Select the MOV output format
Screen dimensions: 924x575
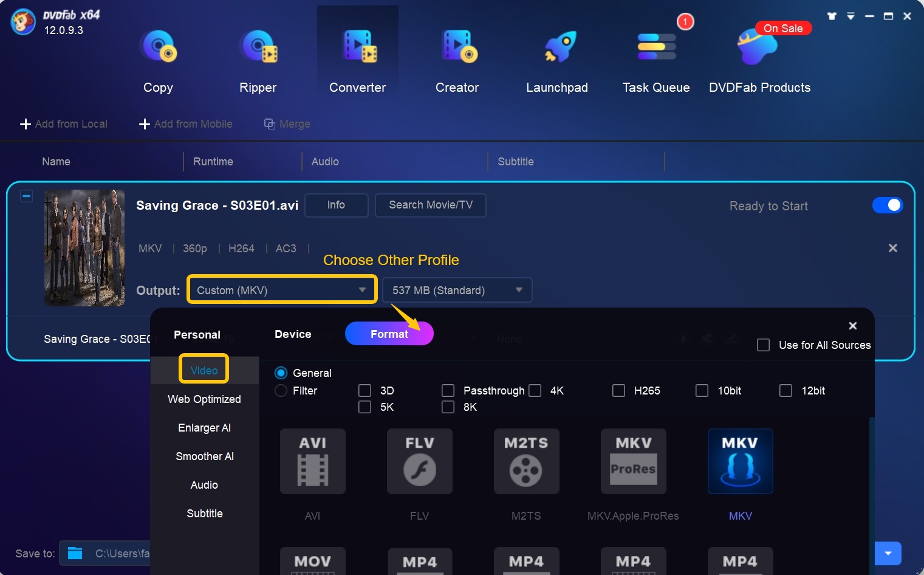tap(312, 560)
